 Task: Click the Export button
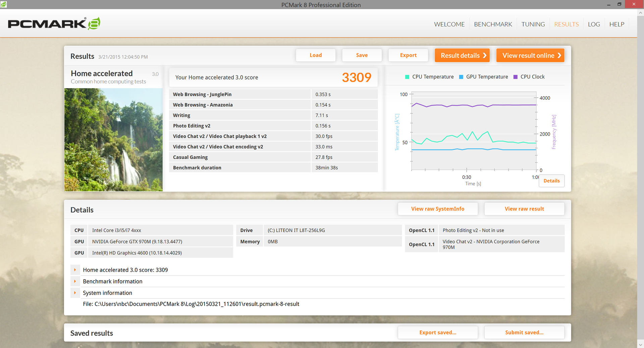[408, 55]
